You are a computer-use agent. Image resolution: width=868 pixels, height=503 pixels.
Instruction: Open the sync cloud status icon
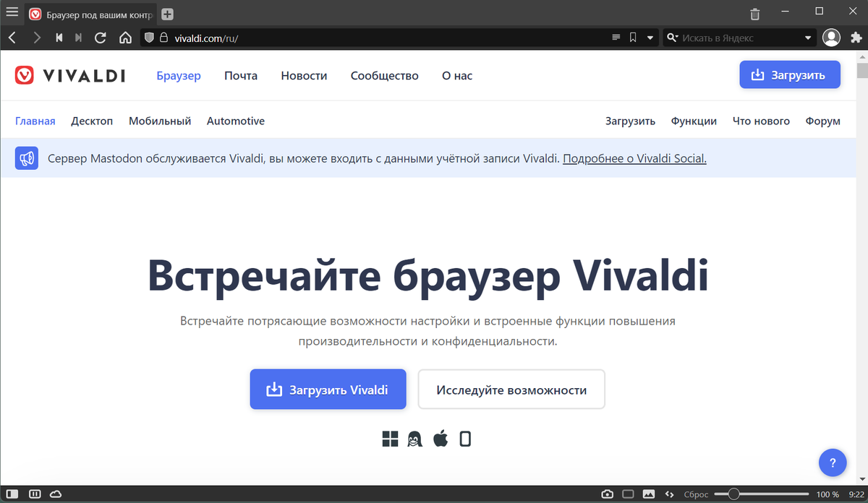click(56, 494)
